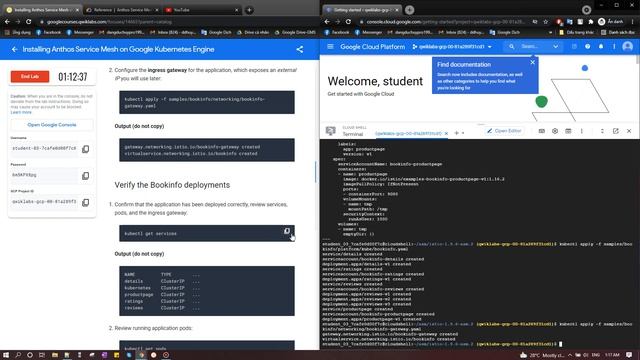Open the Google Dịch bookmark in right browser
The width and height of the screenshot is (640, 360).
point(504,32)
